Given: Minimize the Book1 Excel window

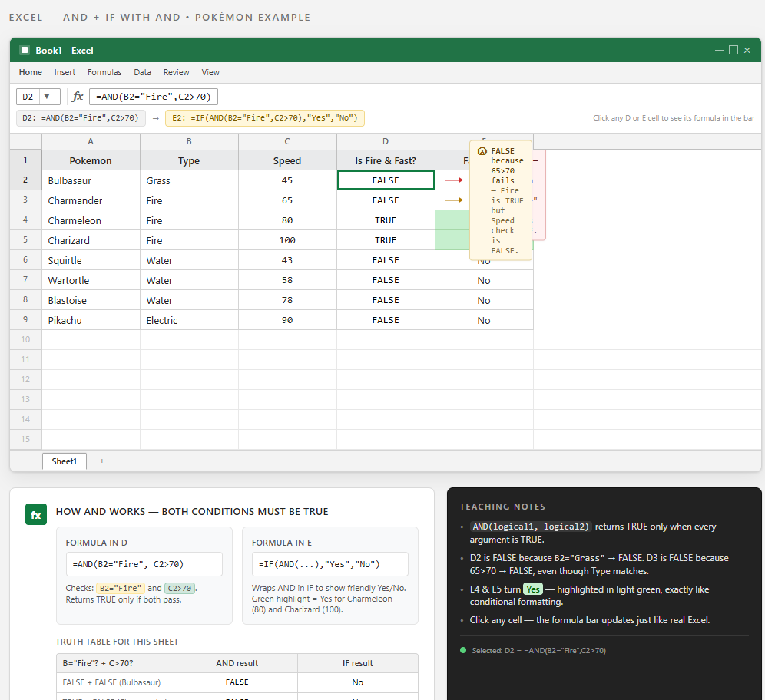Looking at the screenshot, I should (x=719, y=50).
